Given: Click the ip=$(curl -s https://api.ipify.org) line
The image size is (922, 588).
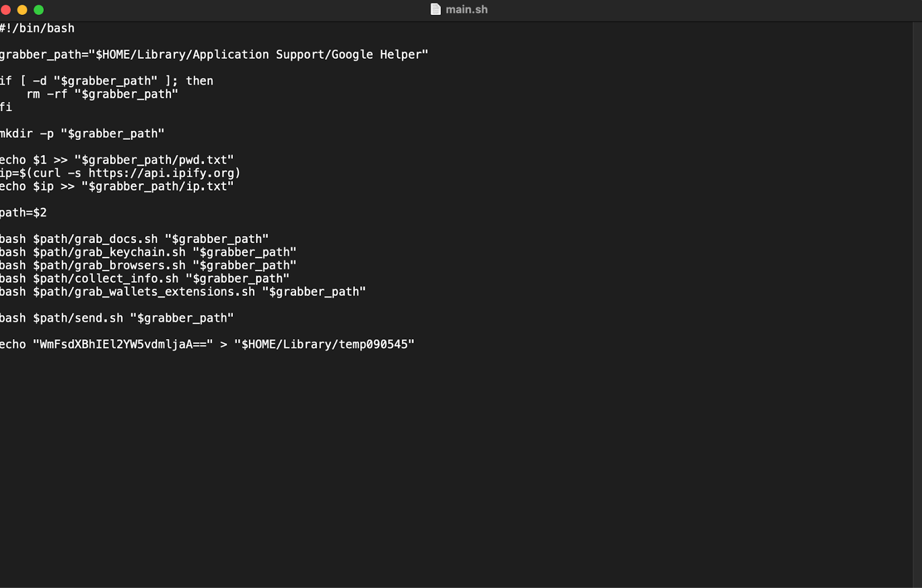Looking at the screenshot, I should (x=120, y=173).
